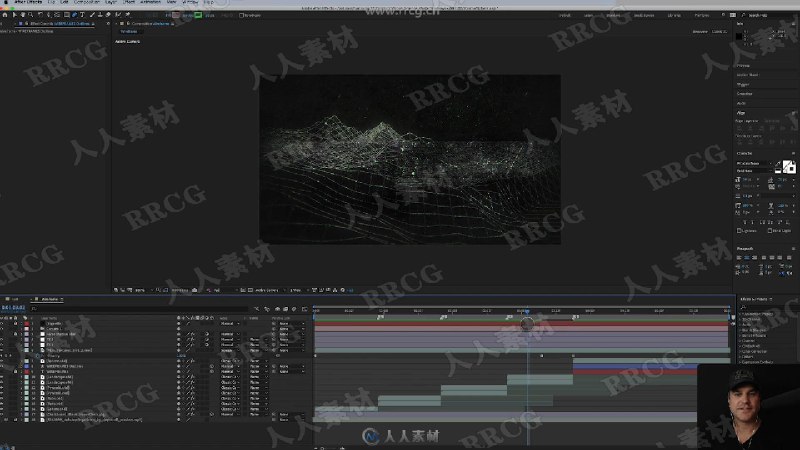Click the first composition marker on time ruler
Viewport: 800px width, 450px height.
(x=380, y=317)
